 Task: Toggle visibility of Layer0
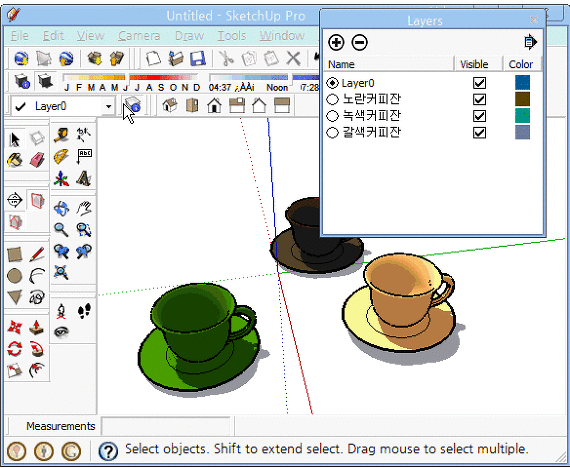[x=479, y=83]
